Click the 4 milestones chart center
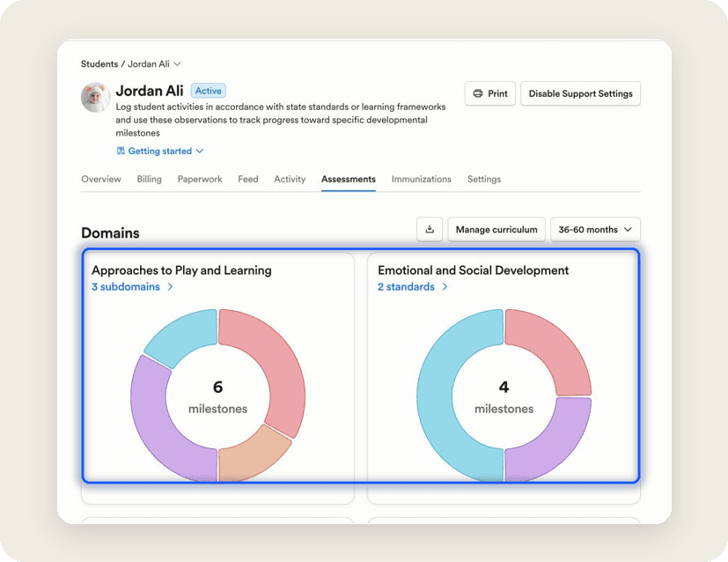The image size is (728, 562). point(504,397)
